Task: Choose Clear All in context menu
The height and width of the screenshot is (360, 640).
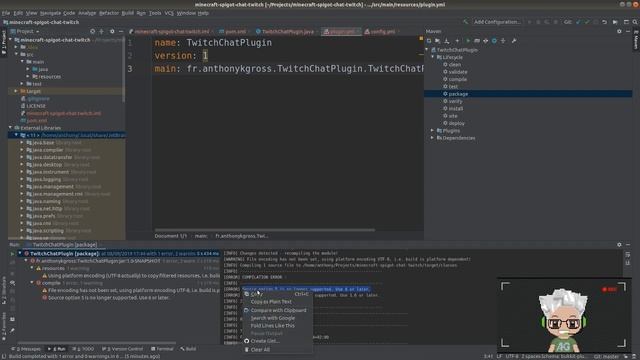Action: [278, 350]
